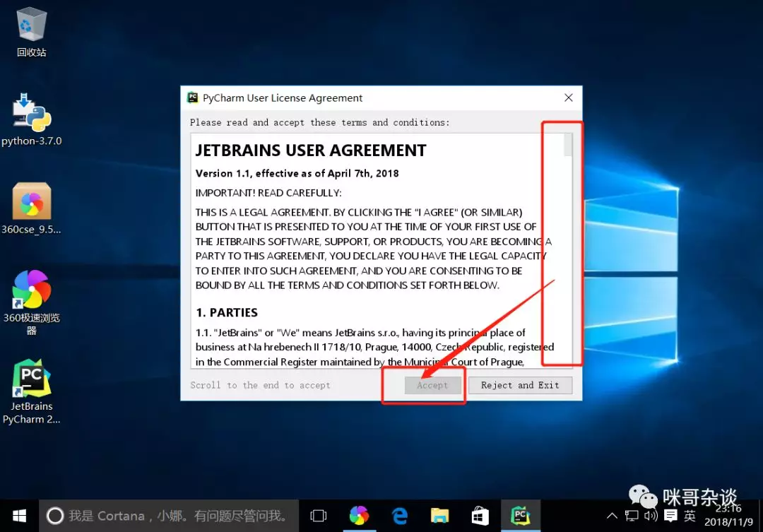Click the Cortana search box
This screenshot has height=532, width=763.
click(169, 516)
